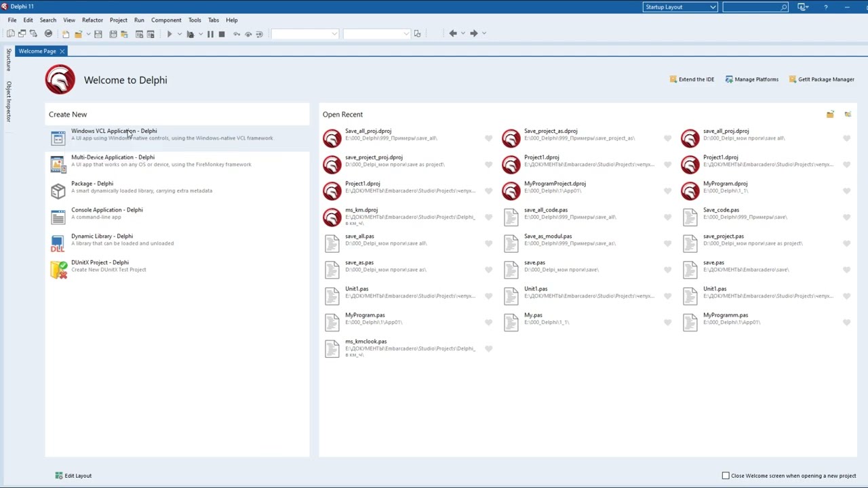Click the Add File to Project toolbar icon
Image resolution: width=868 pixels, height=488 pixels.
[x=139, y=33]
